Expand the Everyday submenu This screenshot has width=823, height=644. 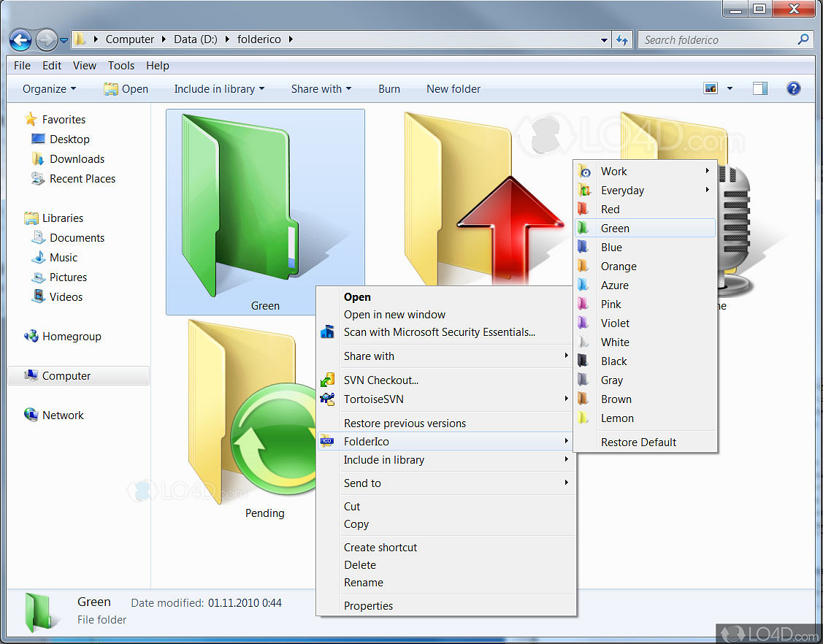pyautogui.click(x=707, y=189)
